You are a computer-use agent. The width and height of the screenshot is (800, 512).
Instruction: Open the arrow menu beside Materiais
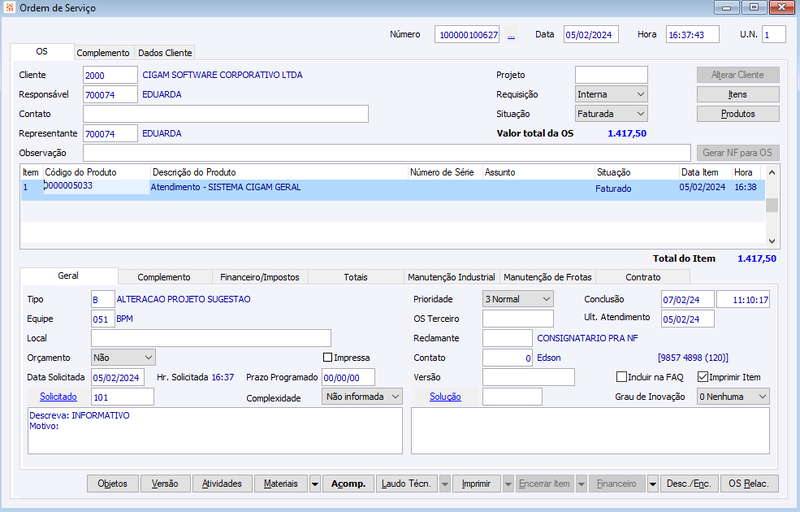point(315,484)
